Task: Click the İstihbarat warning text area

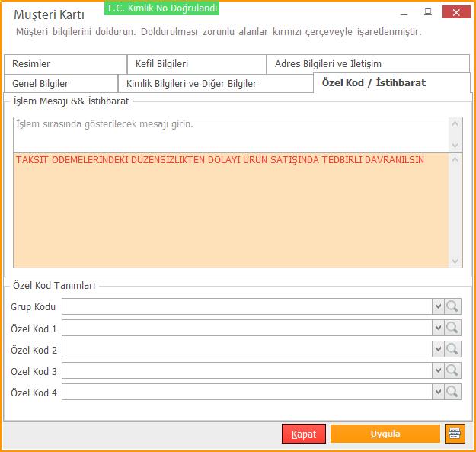Action: coord(231,210)
